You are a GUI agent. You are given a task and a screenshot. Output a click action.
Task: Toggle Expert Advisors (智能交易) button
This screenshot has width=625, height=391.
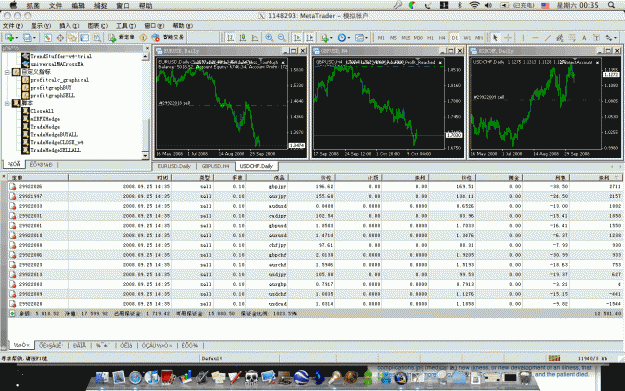coord(167,37)
